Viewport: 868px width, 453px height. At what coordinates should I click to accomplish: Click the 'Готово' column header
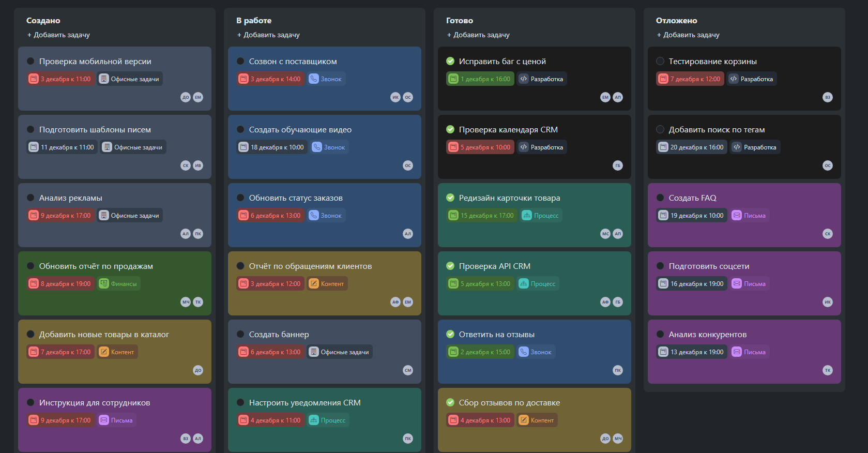point(460,21)
